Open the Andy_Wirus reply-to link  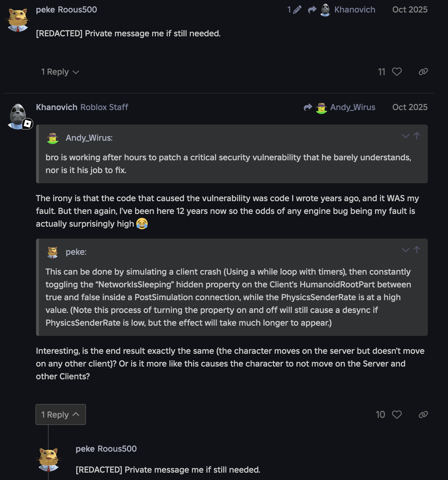pyautogui.click(x=352, y=108)
